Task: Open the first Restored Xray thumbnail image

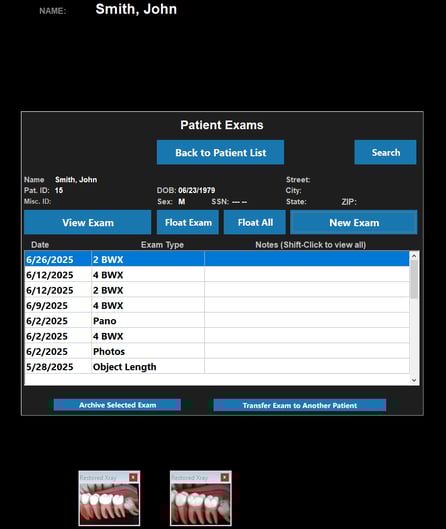Action: pyautogui.click(x=109, y=503)
